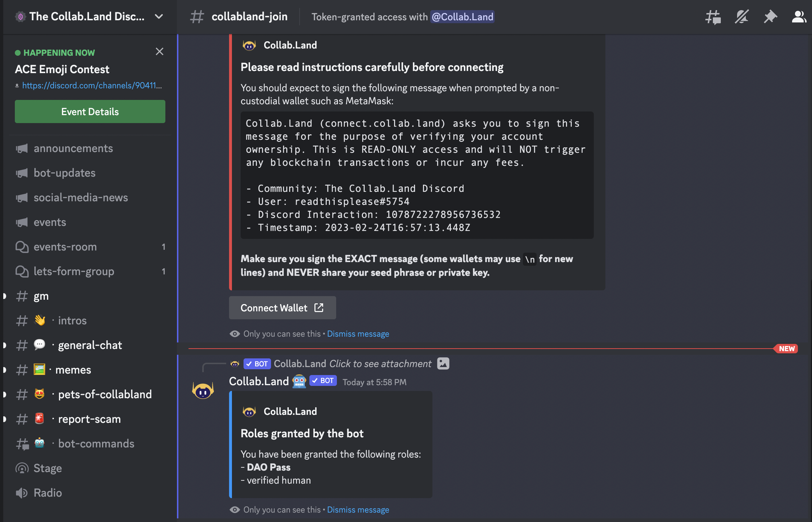Open the bot-commands channel
812x522 pixels.
pyautogui.click(x=90, y=444)
